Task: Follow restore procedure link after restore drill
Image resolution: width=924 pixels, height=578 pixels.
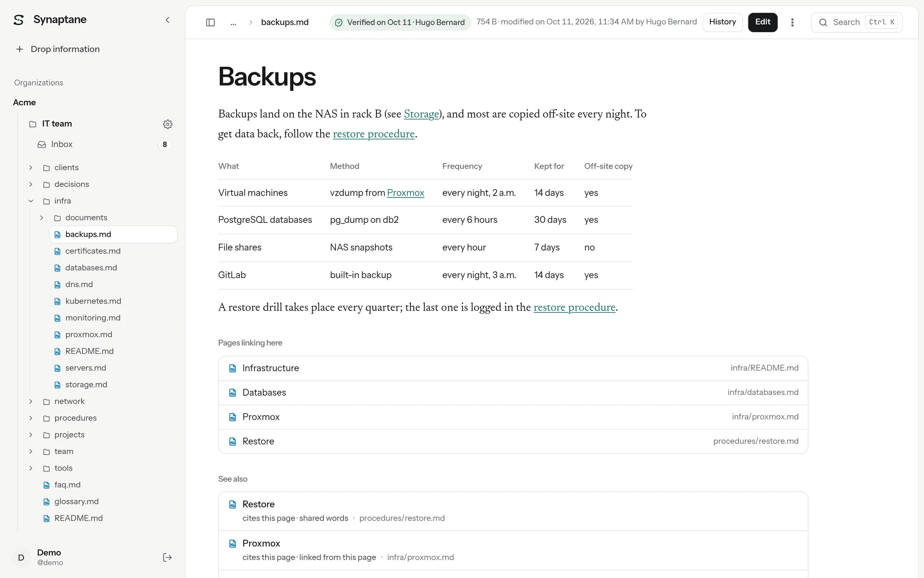Action: tap(574, 307)
